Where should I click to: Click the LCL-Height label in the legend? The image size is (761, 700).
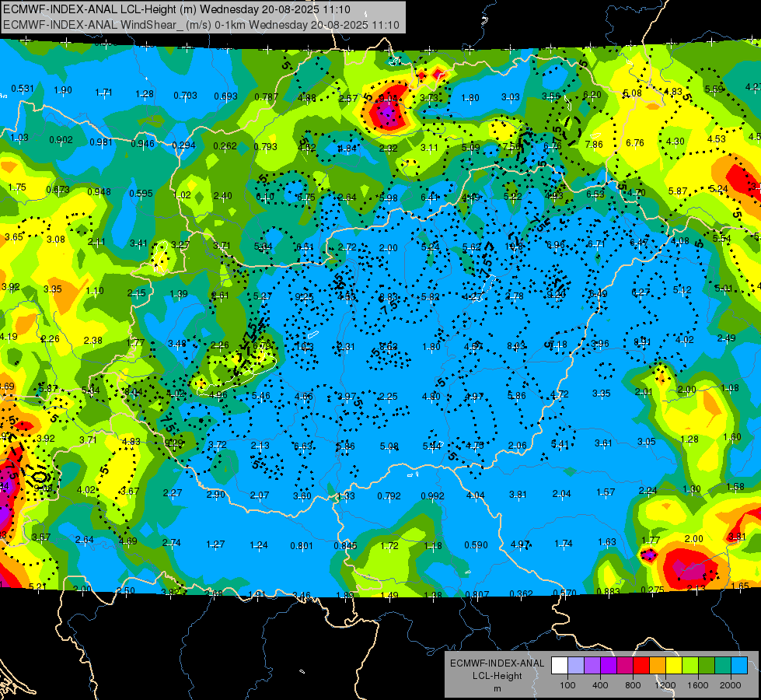coord(497,676)
